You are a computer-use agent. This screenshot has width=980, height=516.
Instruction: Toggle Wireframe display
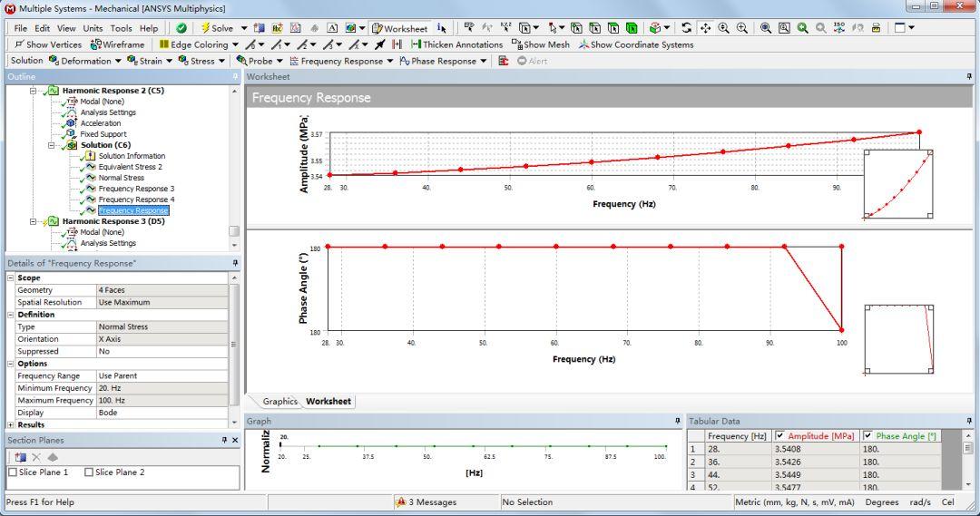(117, 44)
